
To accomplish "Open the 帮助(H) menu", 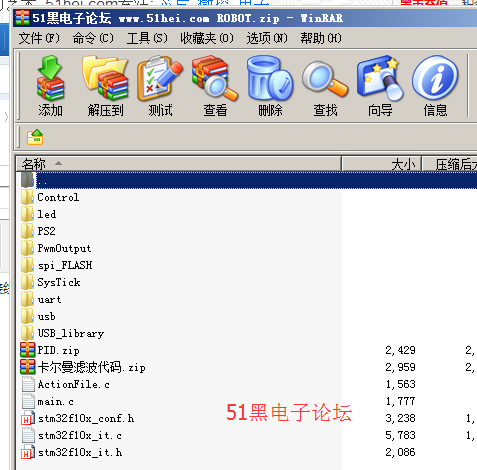I will coord(321,38).
